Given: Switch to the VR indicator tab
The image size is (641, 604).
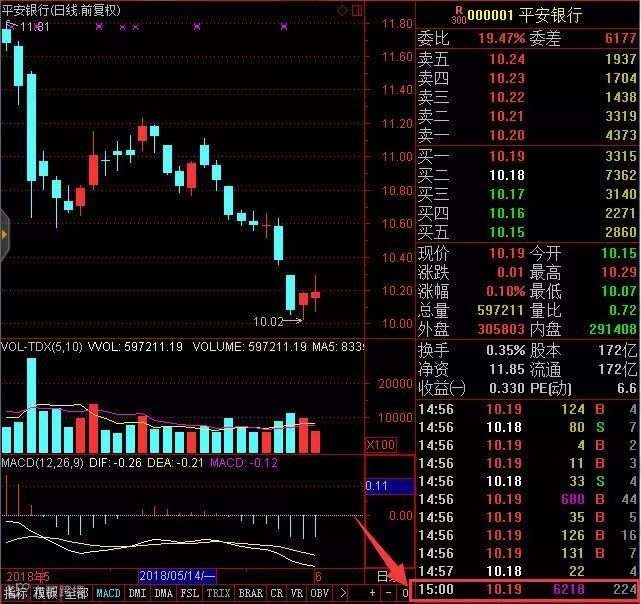Looking at the screenshot, I should pyautogui.click(x=297, y=593).
